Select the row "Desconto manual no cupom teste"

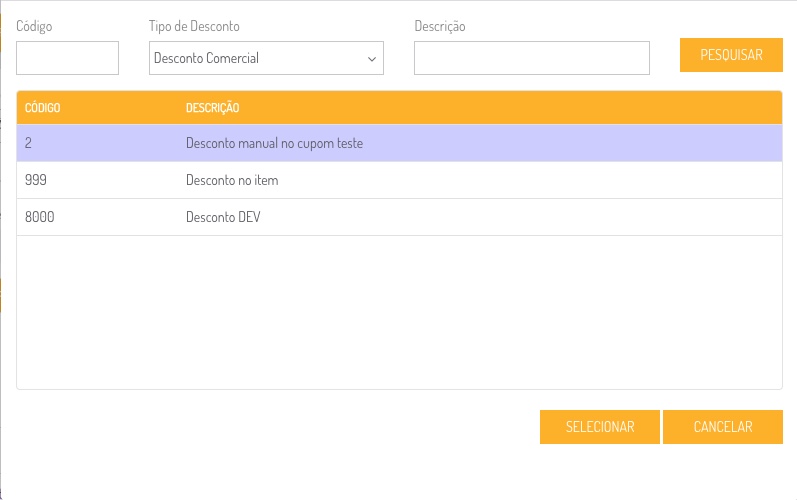pos(274,143)
